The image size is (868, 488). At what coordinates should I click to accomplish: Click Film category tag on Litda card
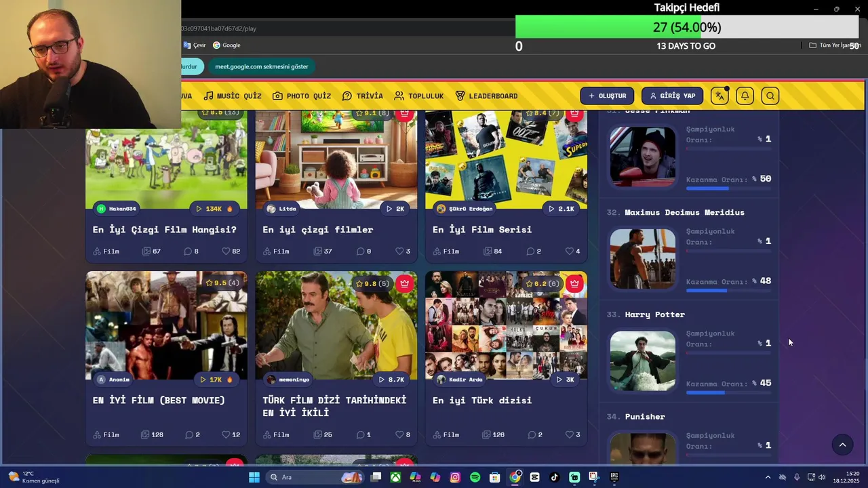click(x=276, y=251)
